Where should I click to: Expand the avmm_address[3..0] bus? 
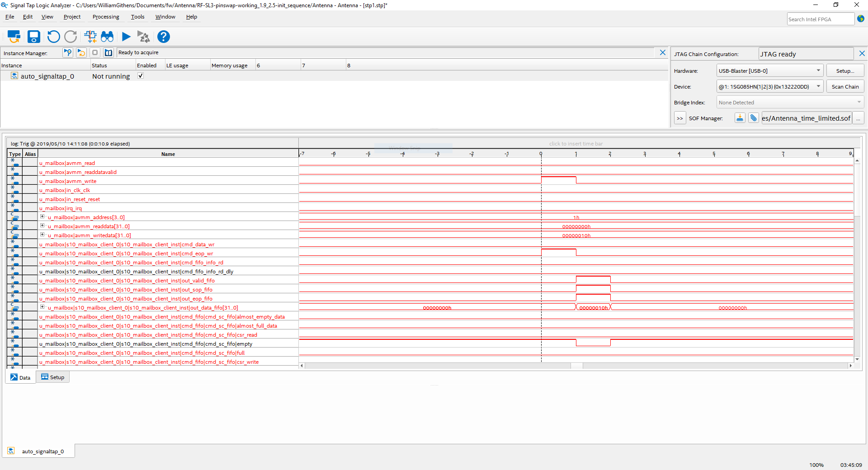[x=42, y=216]
